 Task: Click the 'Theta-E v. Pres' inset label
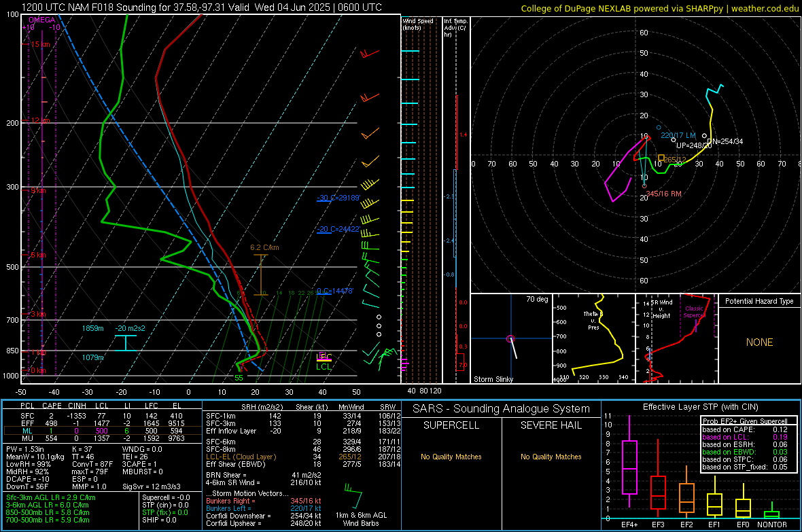click(x=593, y=321)
